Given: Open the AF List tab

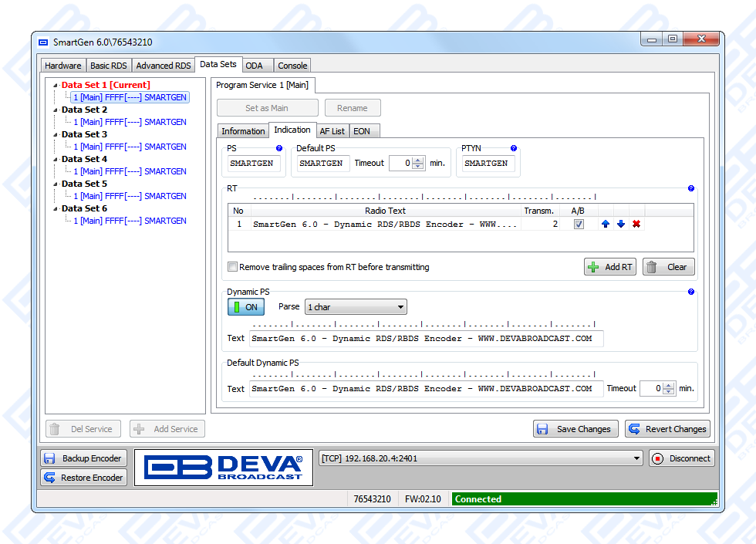Looking at the screenshot, I should [x=332, y=131].
